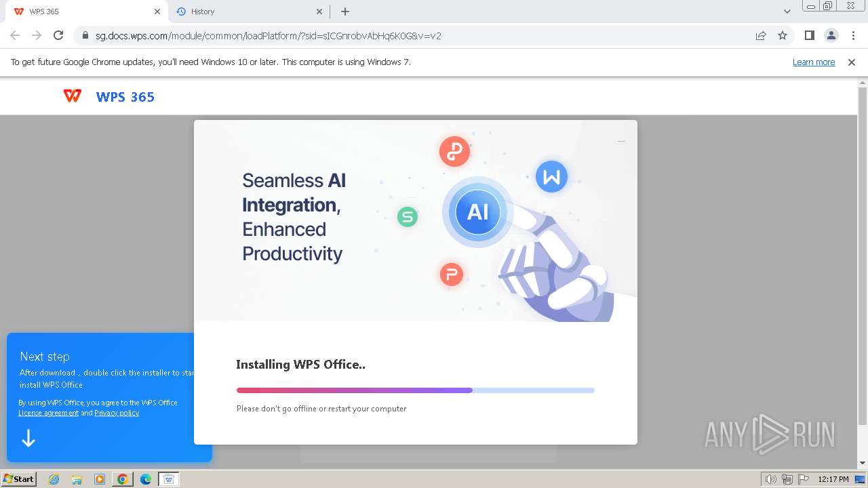Click the address bar URL

click(269, 36)
